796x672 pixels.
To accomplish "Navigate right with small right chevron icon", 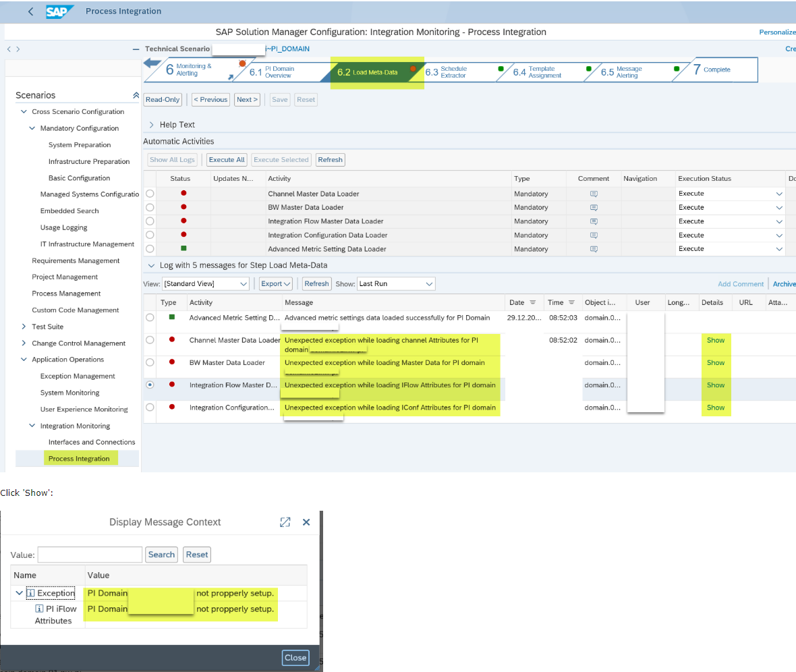I will click(18, 49).
